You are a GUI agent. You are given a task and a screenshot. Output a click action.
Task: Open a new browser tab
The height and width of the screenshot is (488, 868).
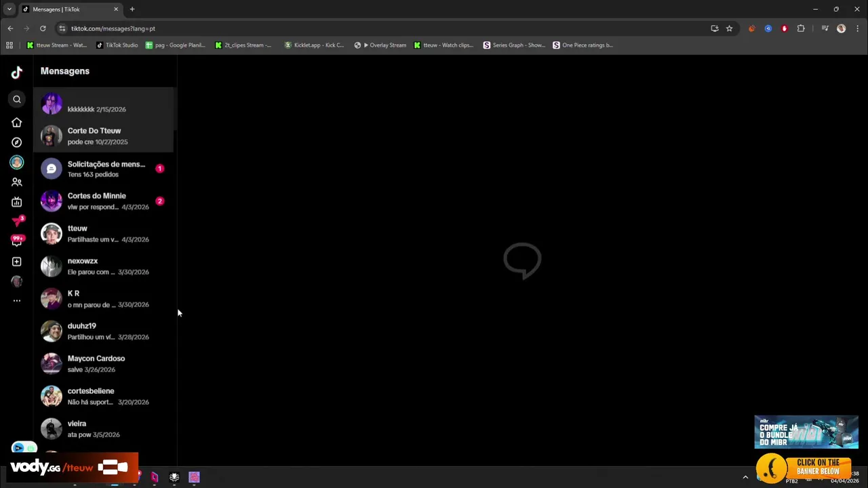tap(132, 9)
